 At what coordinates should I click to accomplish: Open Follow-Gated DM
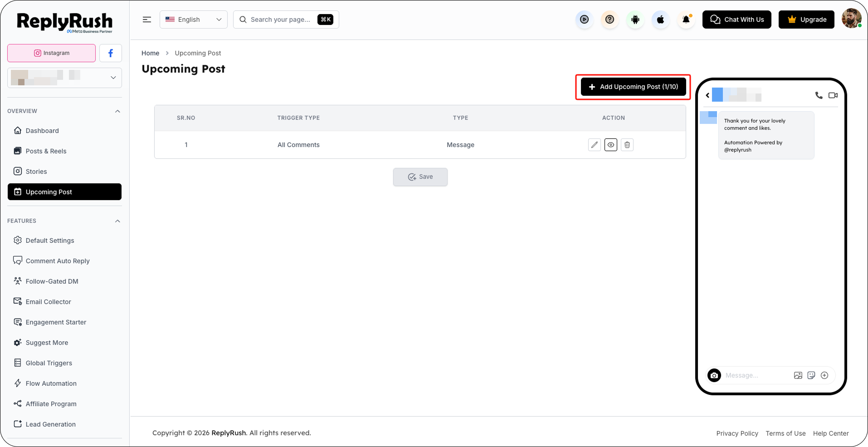click(x=64, y=281)
